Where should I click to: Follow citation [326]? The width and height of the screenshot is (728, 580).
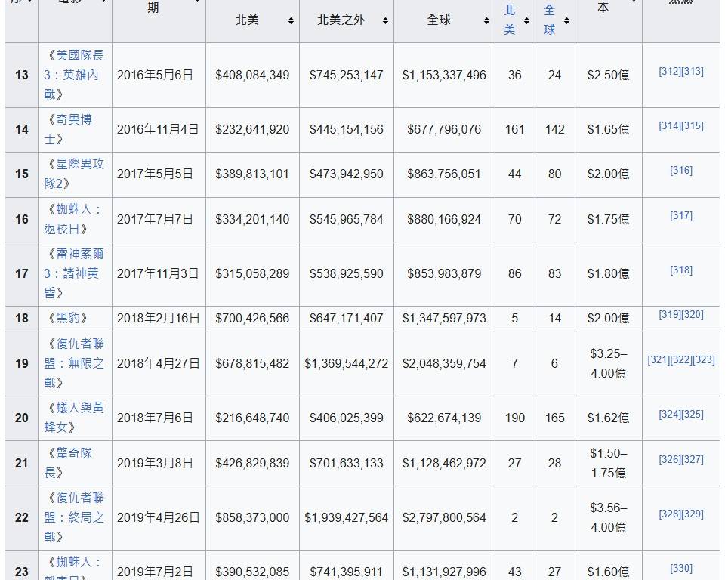click(670, 459)
